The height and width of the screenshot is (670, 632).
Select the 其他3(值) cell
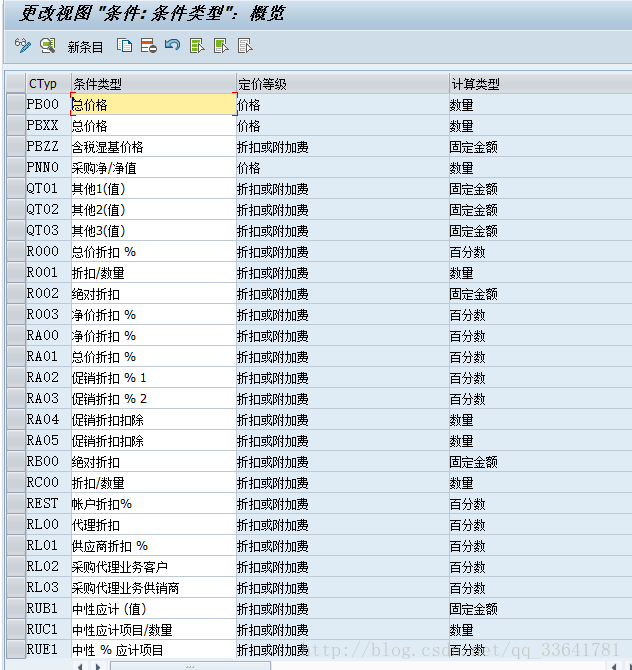pyautogui.click(x=154, y=230)
